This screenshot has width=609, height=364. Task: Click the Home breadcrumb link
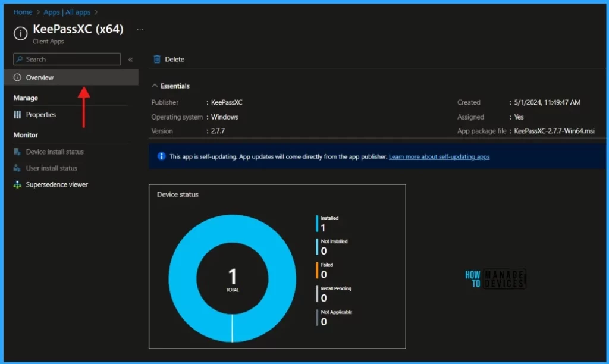click(x=23, y=12)
